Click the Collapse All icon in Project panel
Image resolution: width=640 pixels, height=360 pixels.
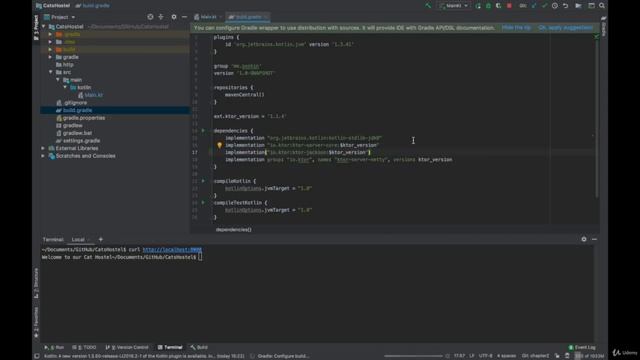[x=161, y=17]
